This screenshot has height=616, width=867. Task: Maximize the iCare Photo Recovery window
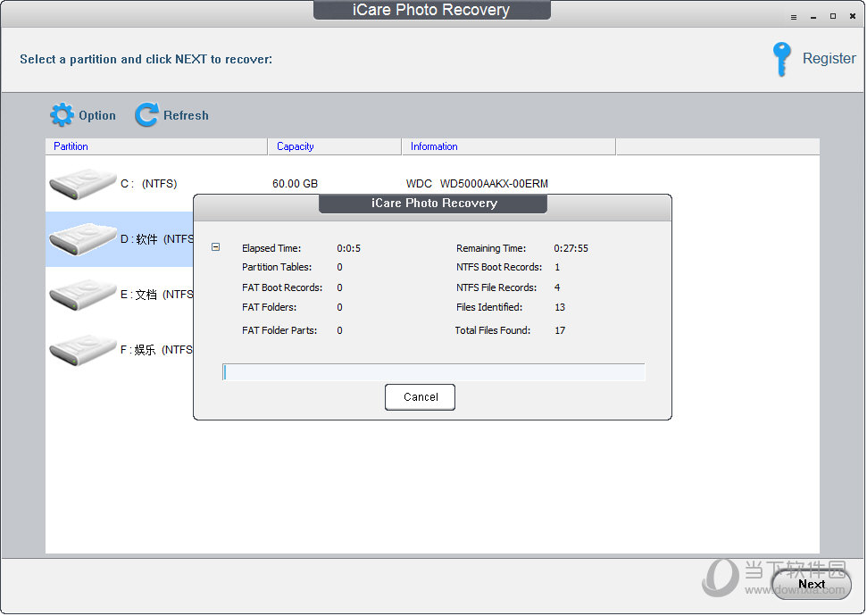[x=833, y=17]
